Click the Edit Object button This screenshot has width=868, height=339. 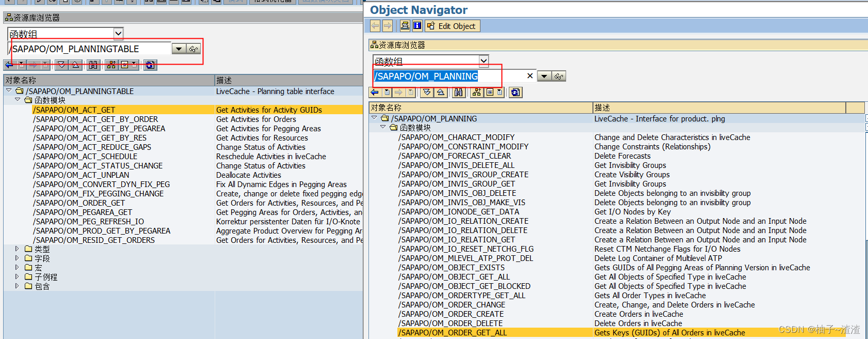click(x=453, y=26)
